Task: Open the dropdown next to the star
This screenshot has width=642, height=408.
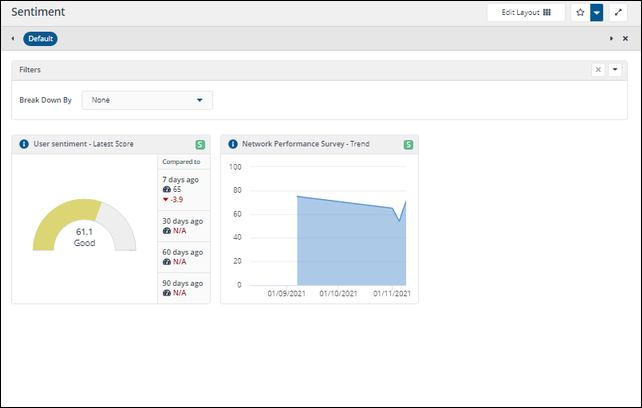Action: pyautogui.click(x=597, y=13)
